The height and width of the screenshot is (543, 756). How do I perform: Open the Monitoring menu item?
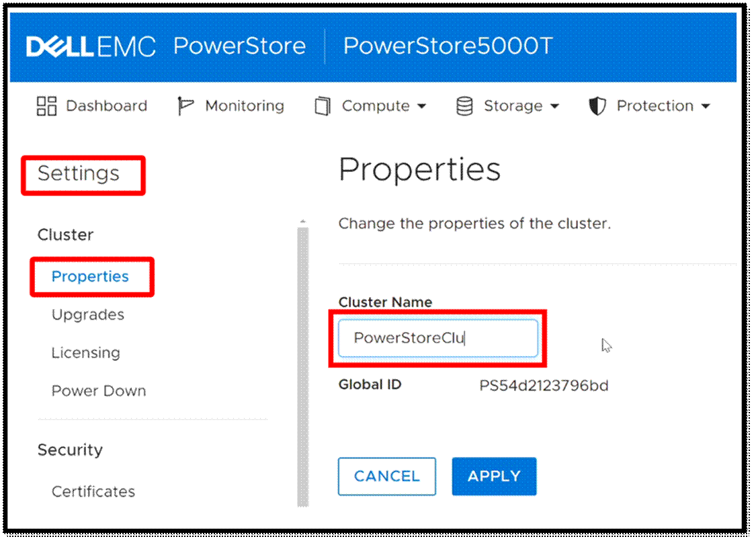[245, 106]
